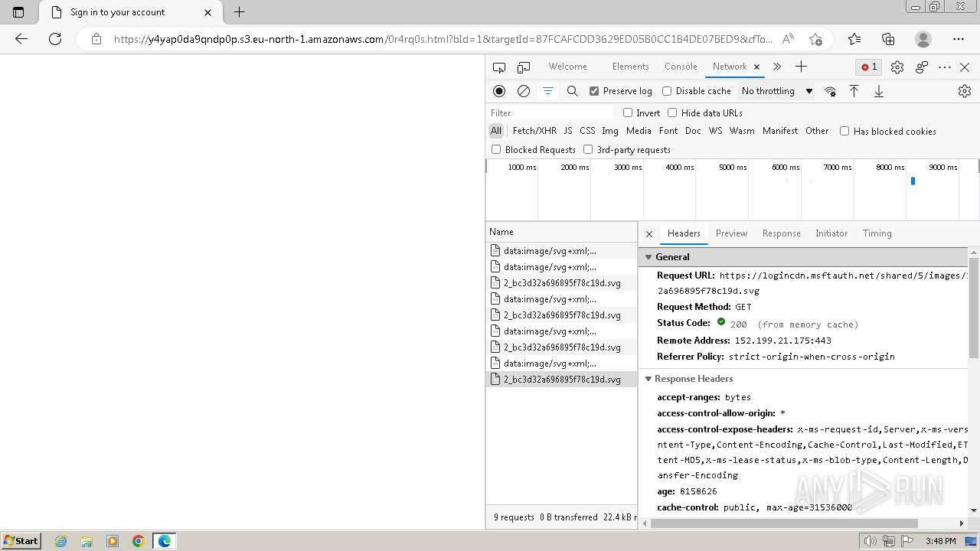980x551 pixels.
Task: Open Chrome from the taskbar
Action: (x=138, y=541)
